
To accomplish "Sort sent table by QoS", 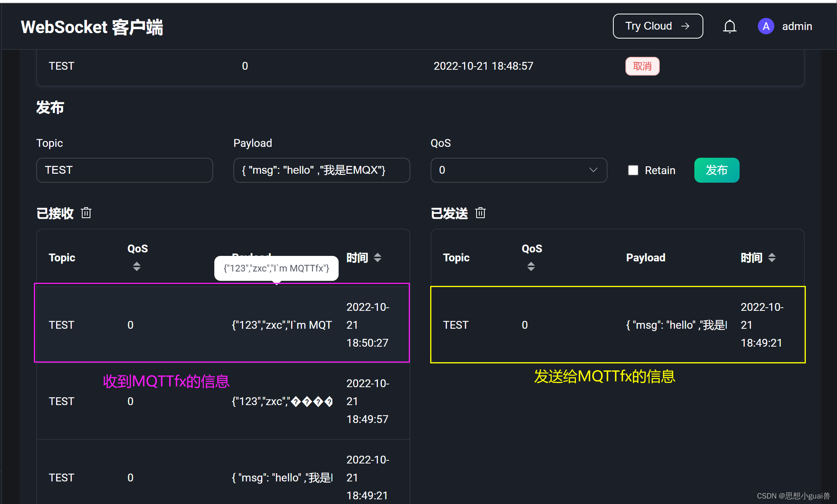I will 531,266.
